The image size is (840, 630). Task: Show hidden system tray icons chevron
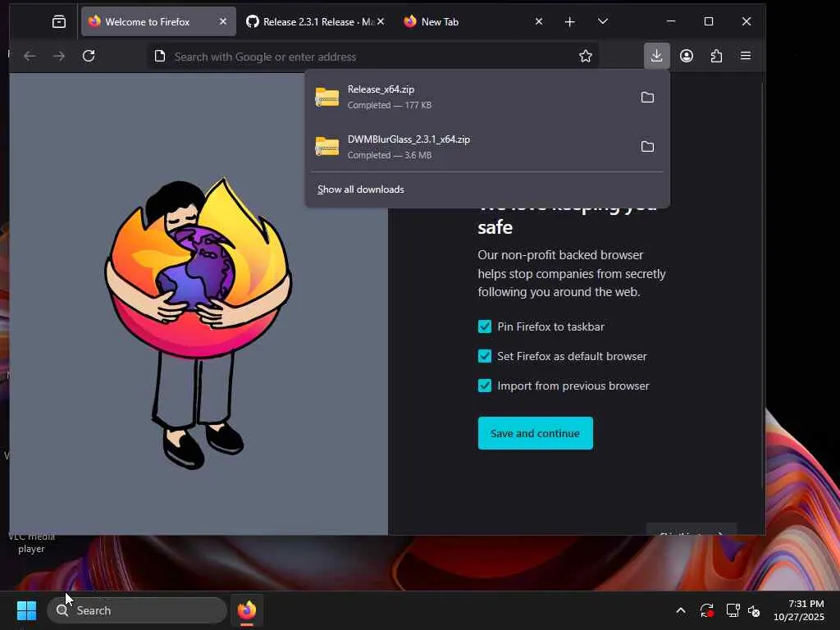click(x=680, y=610)
